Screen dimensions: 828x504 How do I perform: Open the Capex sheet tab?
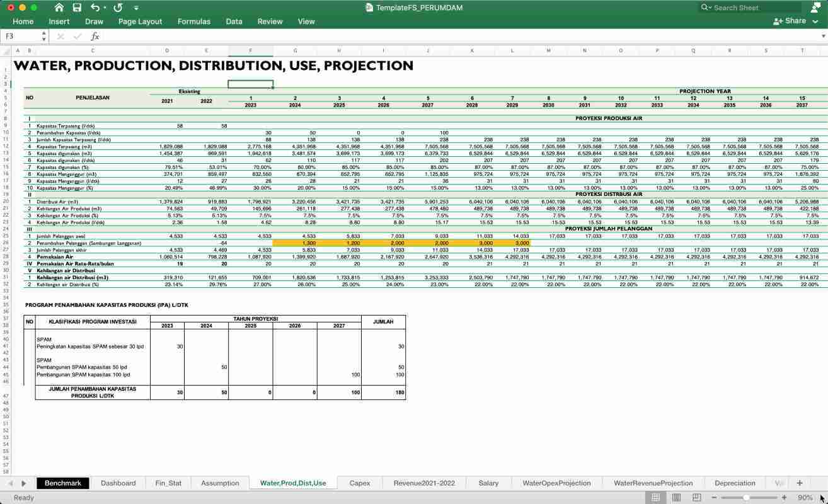pos(360,483)
